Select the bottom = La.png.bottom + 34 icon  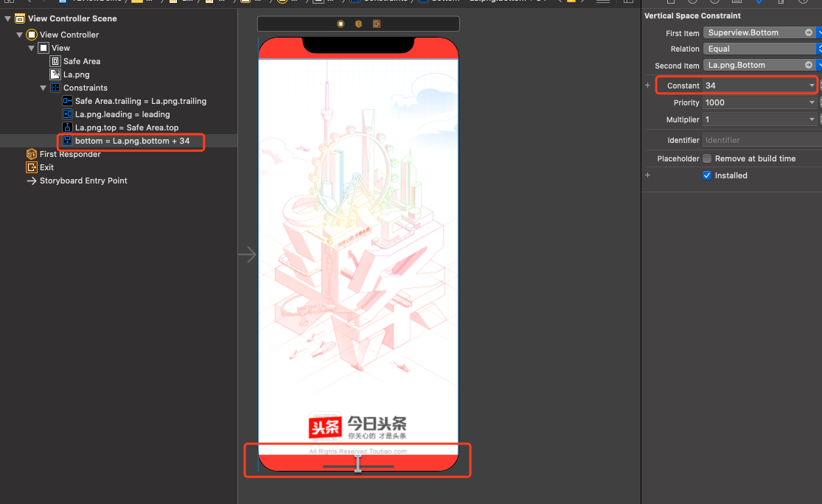click(x=67, y=141)
